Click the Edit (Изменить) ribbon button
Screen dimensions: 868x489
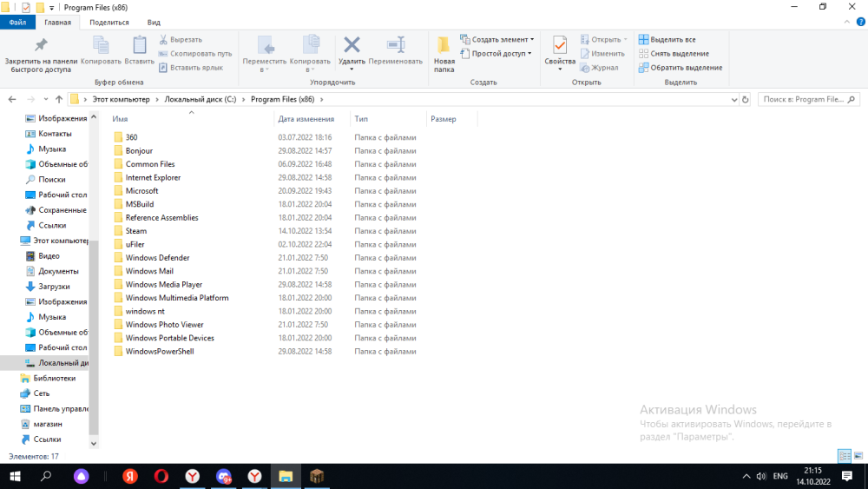point(602,54)
